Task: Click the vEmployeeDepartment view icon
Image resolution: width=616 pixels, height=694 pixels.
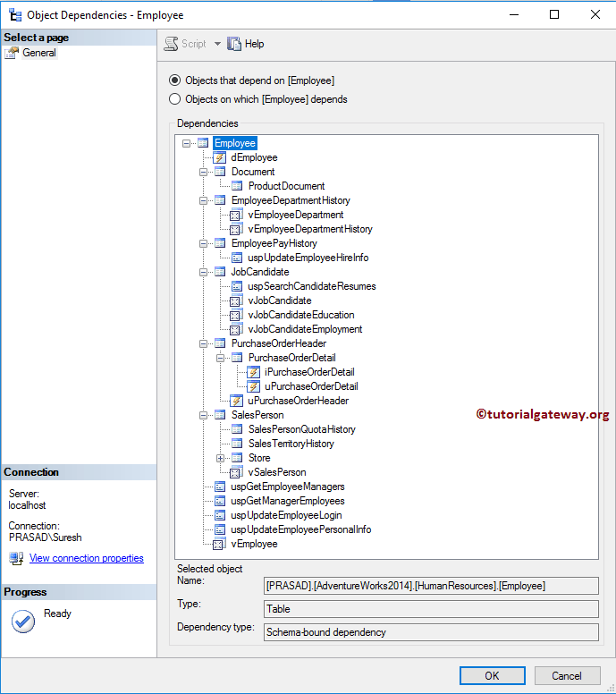Action: pyautogui.click(x=236, y=215)
